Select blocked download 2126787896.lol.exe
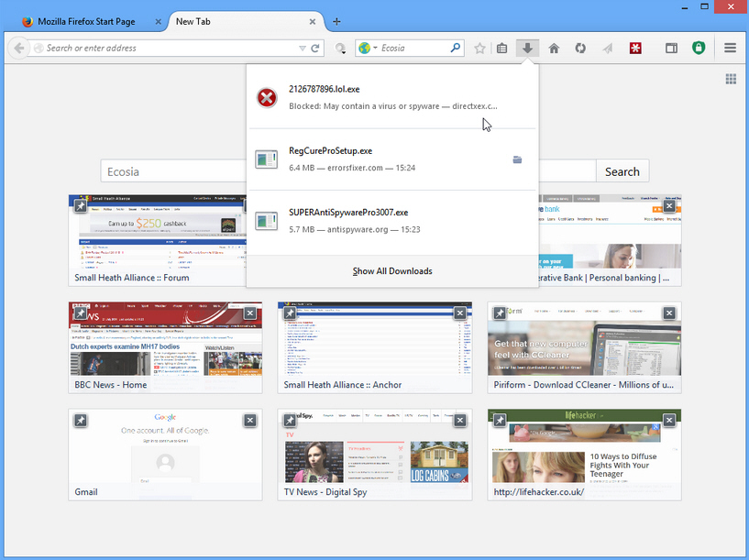Screen dimensions: 749x560 coord(392,97)
